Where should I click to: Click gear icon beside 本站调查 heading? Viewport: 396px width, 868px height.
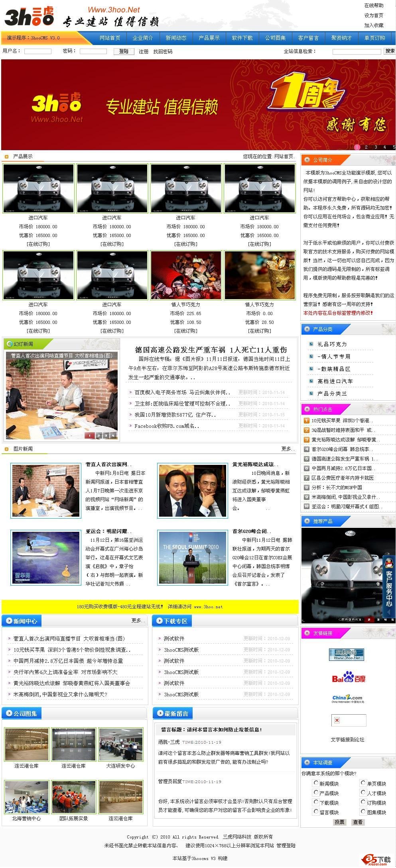click(306, 762)
